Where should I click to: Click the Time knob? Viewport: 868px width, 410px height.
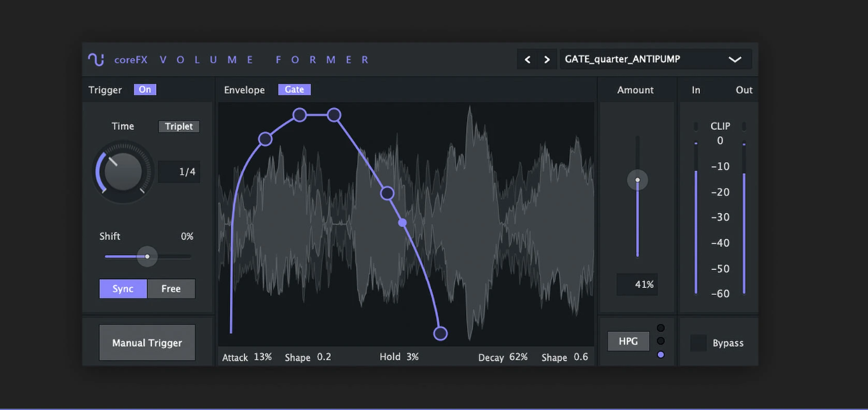coord(123,172)
